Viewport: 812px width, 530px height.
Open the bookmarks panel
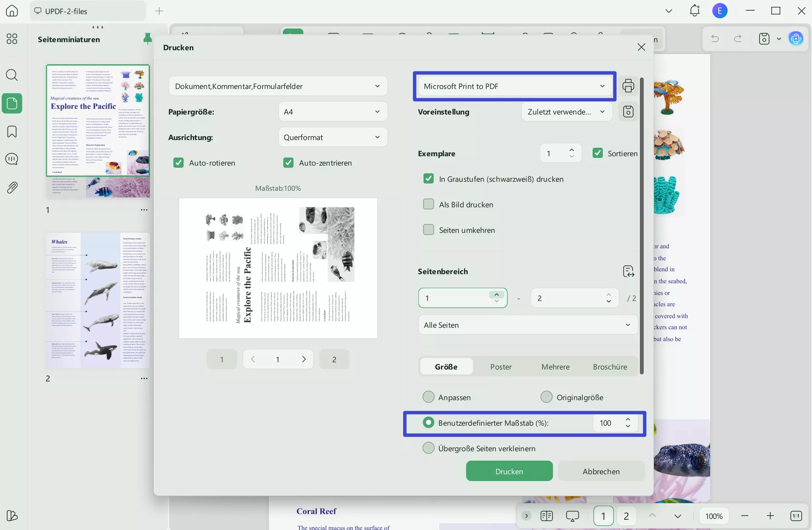[x=12, y=132]
